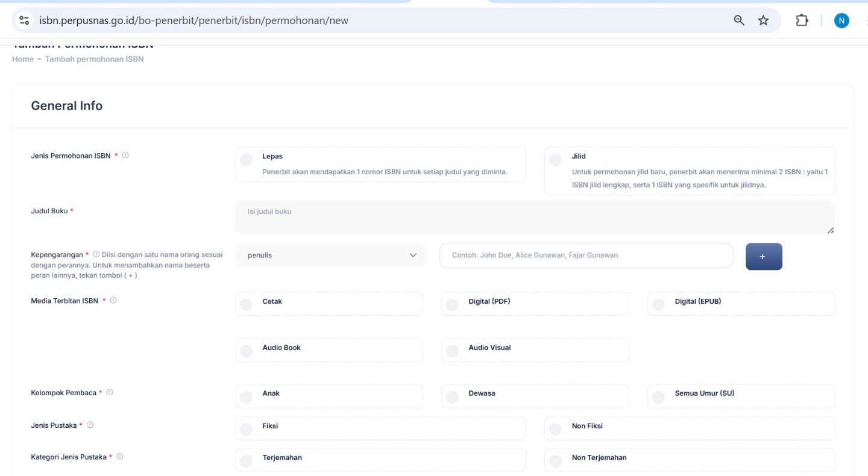This screenshot has height=476, width=868.
Task: Click the browser zoom magnifier icon
Action: click(x=739, y=20)
